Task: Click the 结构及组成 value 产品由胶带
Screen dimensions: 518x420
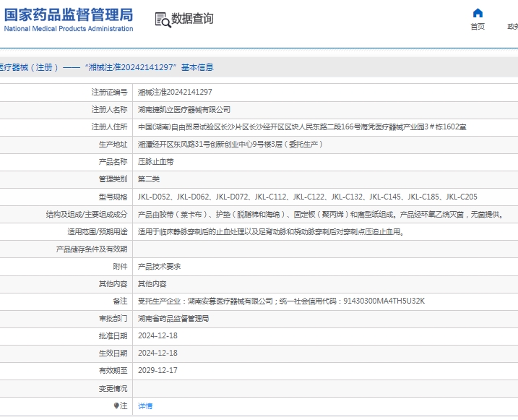Action: pos(321,215)
